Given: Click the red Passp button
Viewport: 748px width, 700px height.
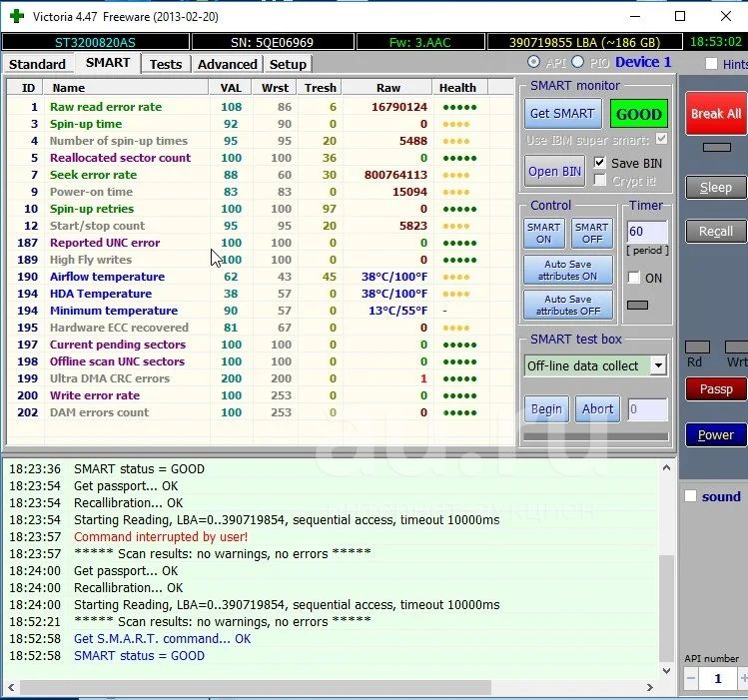Looking at the screenshot, I should [x=716, y=389].
